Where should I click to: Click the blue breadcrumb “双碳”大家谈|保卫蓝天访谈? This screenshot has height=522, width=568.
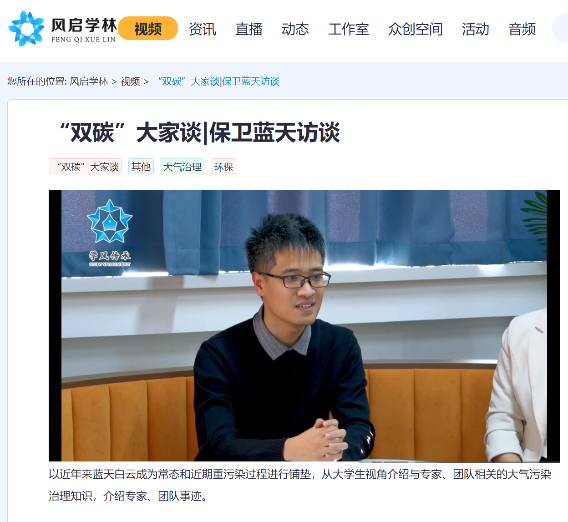click(x=218, y=82)
